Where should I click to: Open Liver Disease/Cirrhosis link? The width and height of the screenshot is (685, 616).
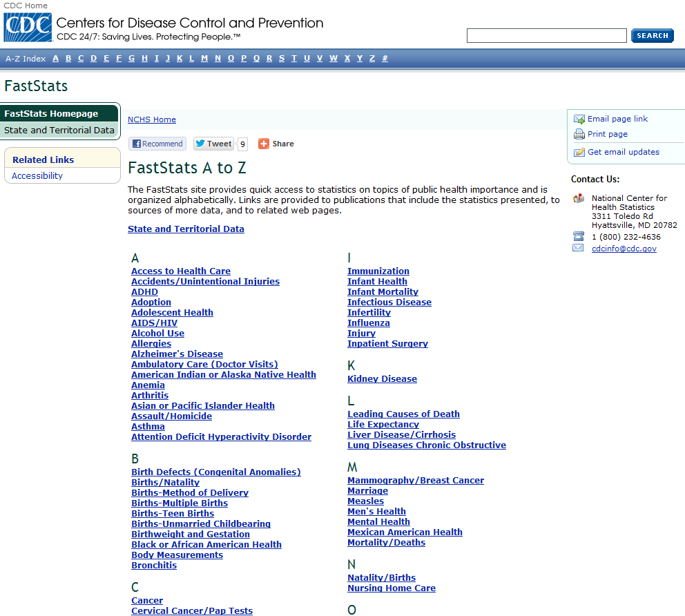tap(401, 435)
